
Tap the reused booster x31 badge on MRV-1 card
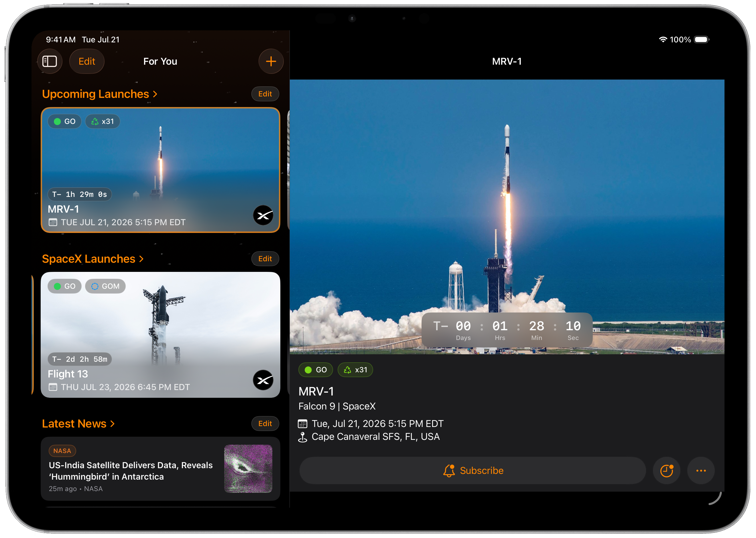click(x=103, y=122)
